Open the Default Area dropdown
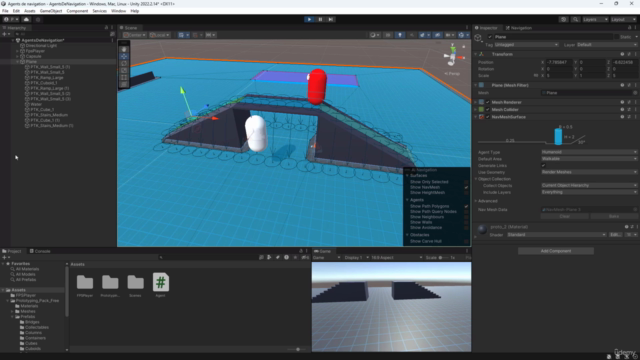The height and width of the screenshot is (360, 640). pos(589,159)
